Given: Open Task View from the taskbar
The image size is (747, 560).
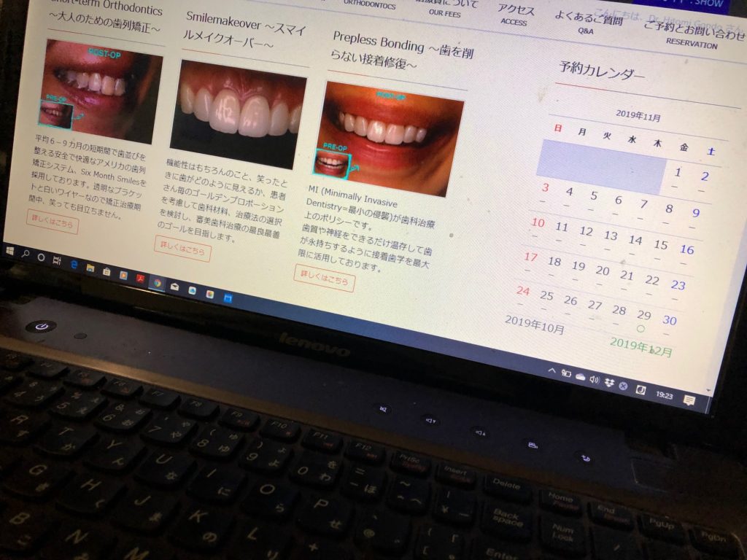Looking at the screenshot, I should pyautogui.click(x=57, y=261).
